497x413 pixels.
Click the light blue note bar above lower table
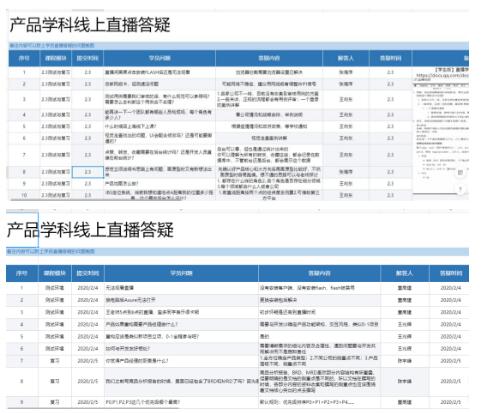tap(237, 252)
